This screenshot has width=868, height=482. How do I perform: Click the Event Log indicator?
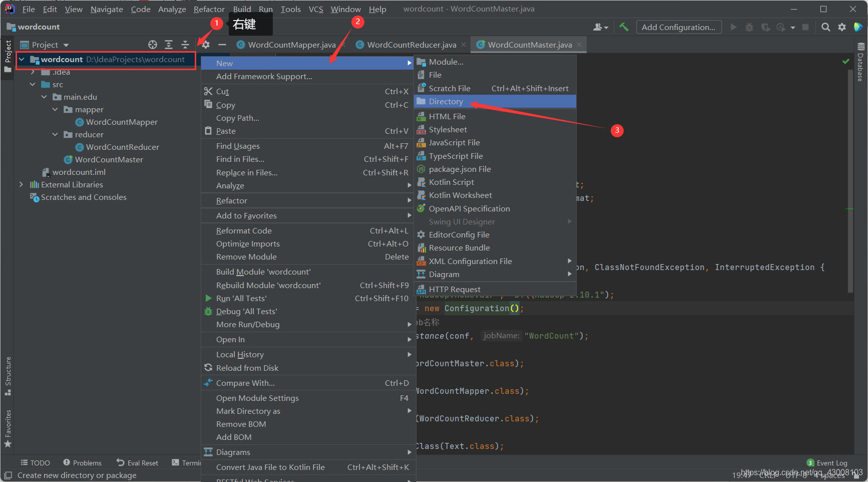827,463
